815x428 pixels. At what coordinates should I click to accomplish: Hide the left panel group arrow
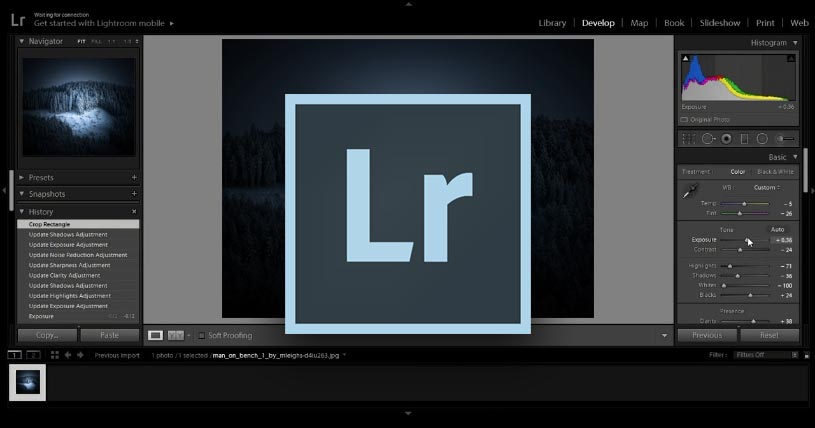(x=4, y=191)
